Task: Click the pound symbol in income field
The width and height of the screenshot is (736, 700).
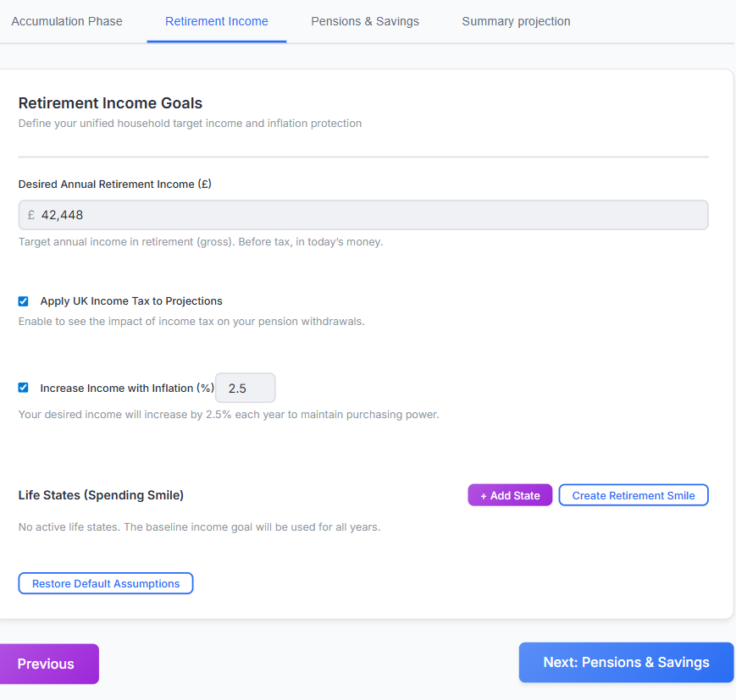Action: [31, 215]
